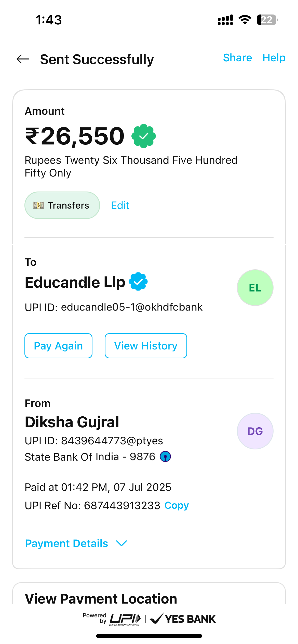The width and height of the screenshot is (298, 644).
Task: Tap the Wi-Fi status icon
Action: pyautogui.click(x=245, y=20)
